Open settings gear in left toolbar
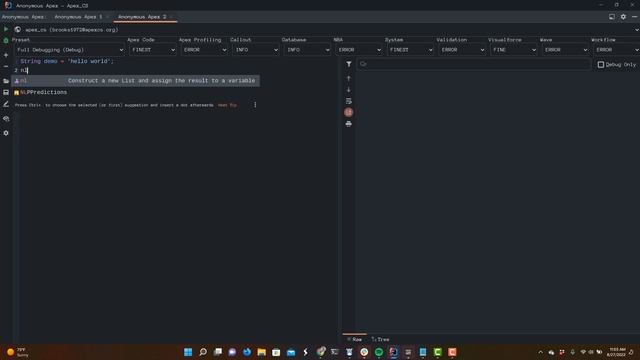This screenshot has height=360, width=640. [x=6, y=133]
